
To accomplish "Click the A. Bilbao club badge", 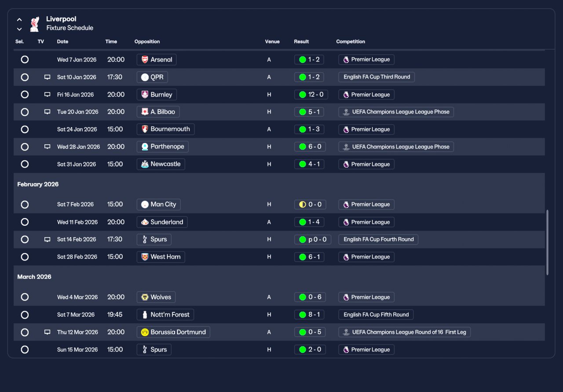I will 145,112.
